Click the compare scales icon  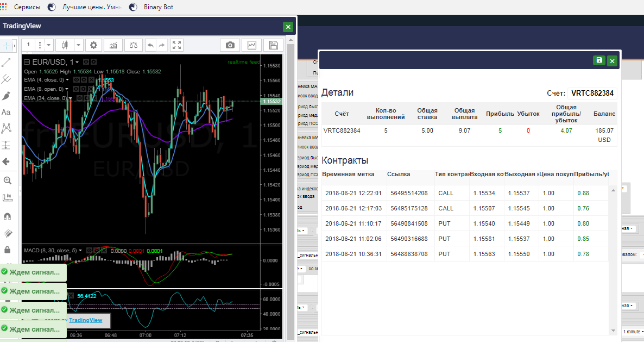tap(134, 45)
